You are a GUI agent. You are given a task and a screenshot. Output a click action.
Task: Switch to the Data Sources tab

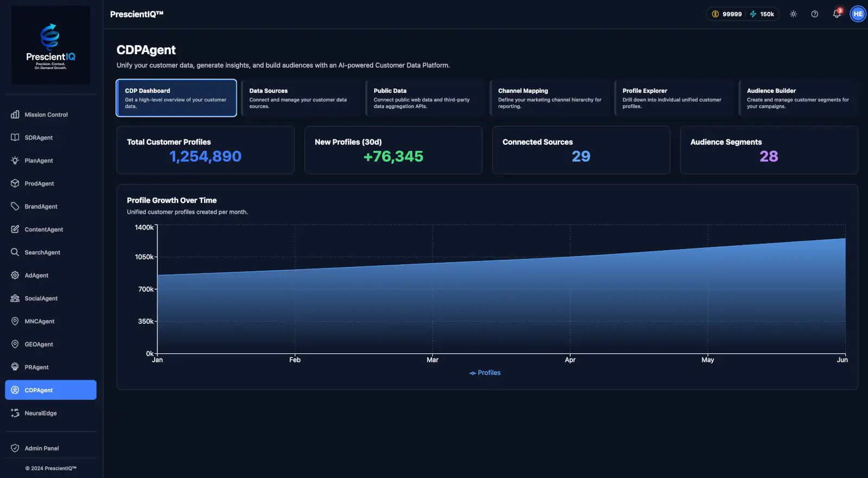tap(301, 98)
